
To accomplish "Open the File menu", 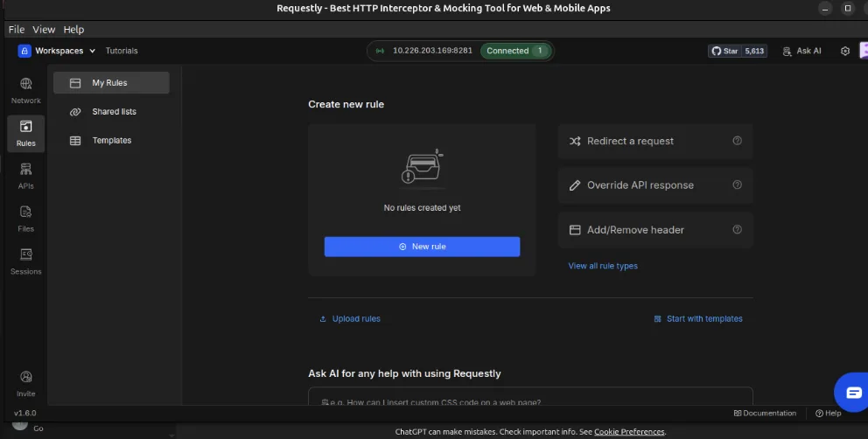I will coord(17,30).
